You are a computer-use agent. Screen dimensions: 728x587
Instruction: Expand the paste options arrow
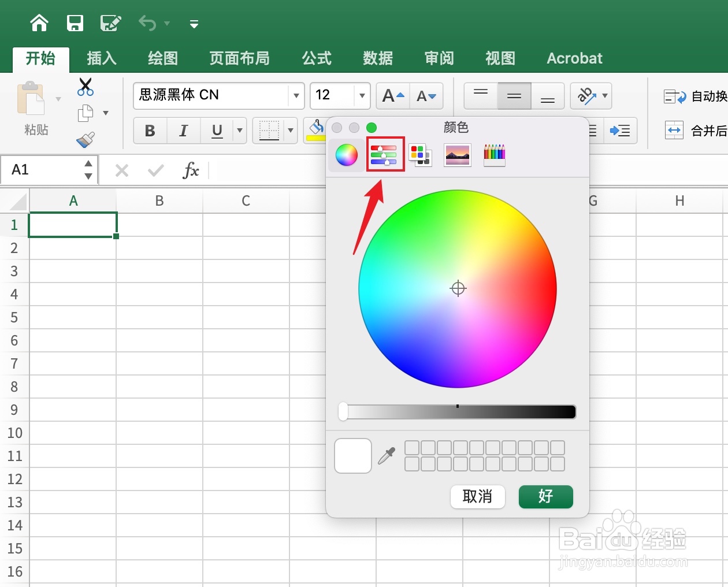(58, 99)
